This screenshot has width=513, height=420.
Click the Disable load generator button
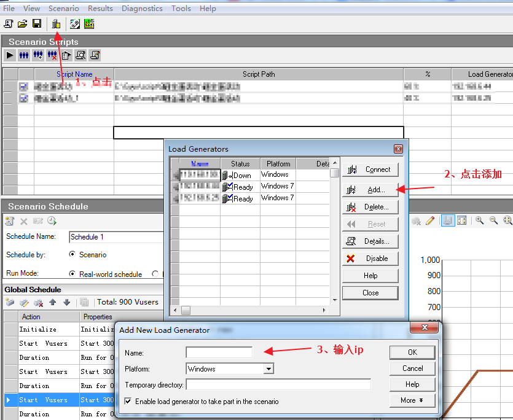370,259
